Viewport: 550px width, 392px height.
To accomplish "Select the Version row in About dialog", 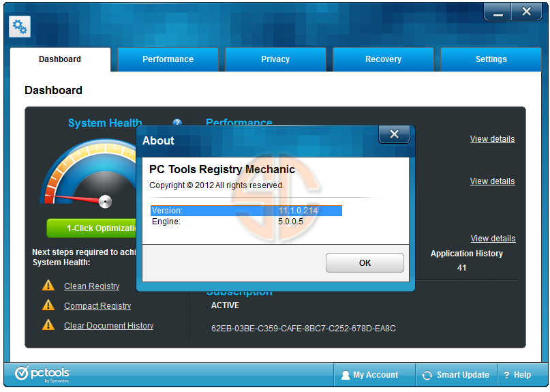I will 246,211.
